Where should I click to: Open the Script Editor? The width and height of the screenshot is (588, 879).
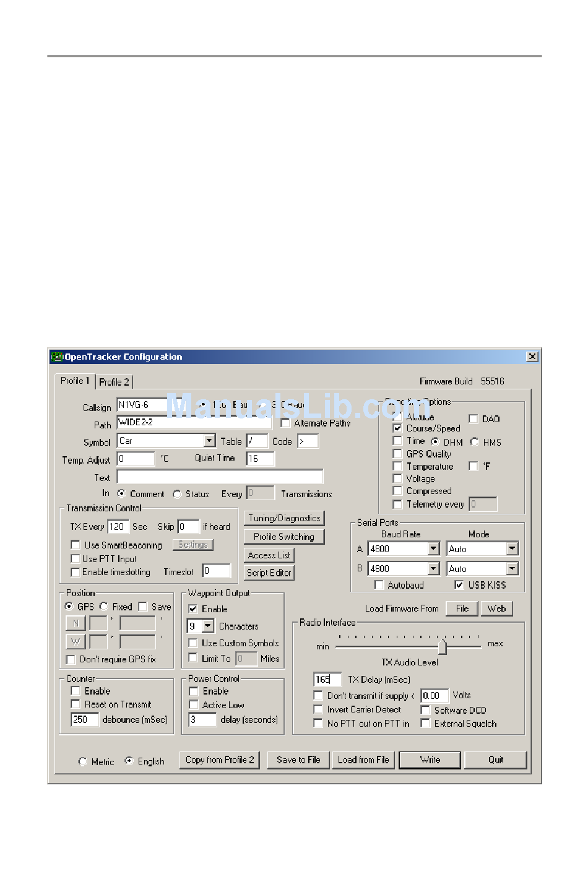(269, 573)
